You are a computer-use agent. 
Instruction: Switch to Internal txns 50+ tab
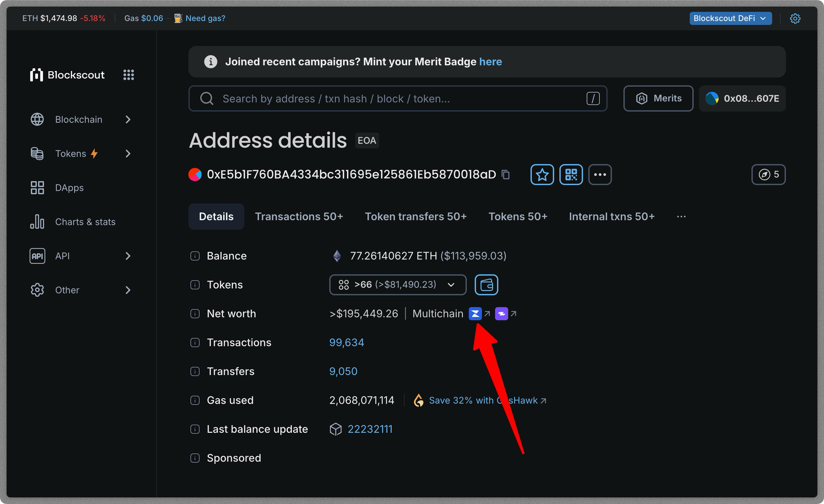coord(612,217)
